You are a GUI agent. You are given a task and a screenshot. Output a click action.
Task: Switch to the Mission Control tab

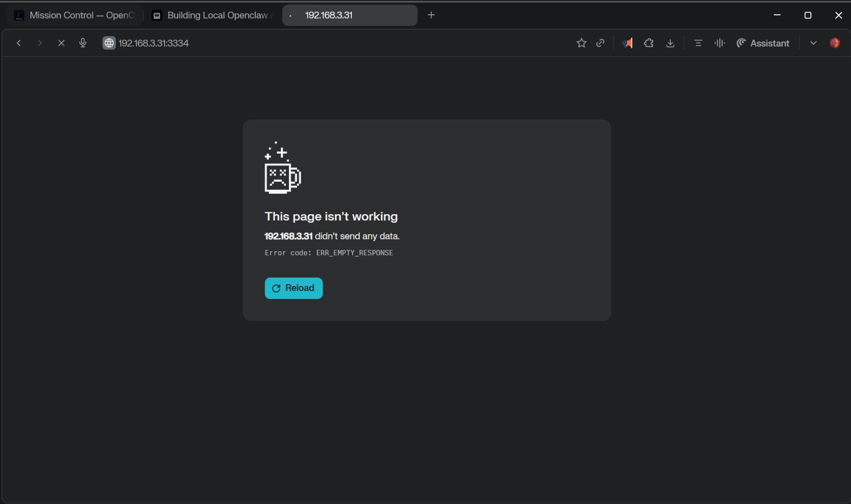point(75,15)
